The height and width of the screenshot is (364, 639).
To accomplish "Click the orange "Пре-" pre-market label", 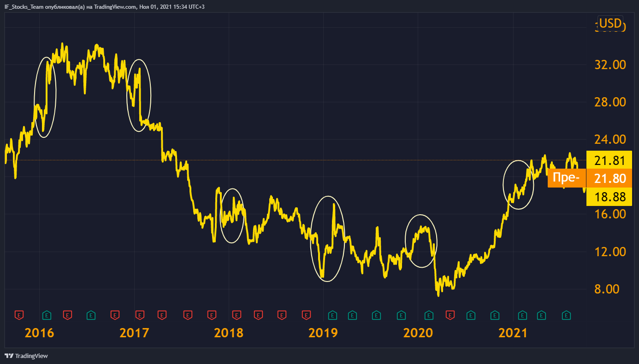I will point(567,178).
